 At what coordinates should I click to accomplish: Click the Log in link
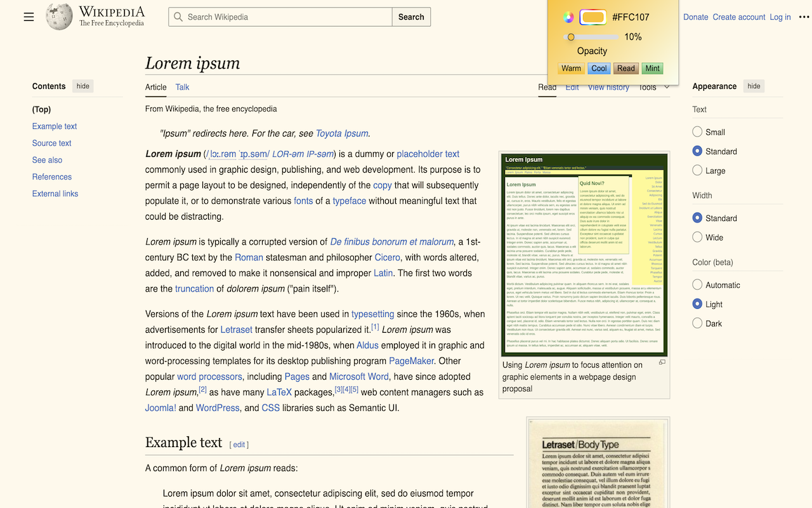[780, 17]
